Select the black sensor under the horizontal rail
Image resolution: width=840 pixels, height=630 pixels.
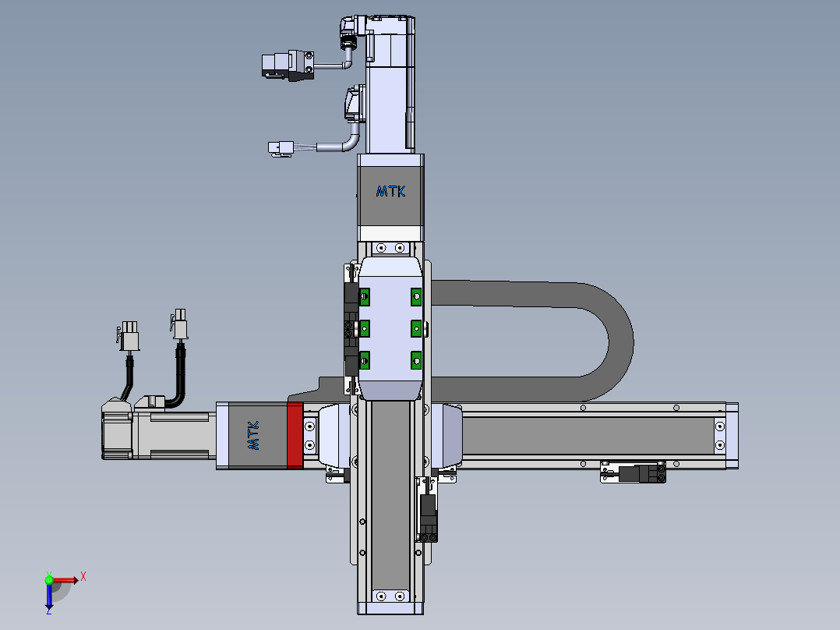[641, 474]
